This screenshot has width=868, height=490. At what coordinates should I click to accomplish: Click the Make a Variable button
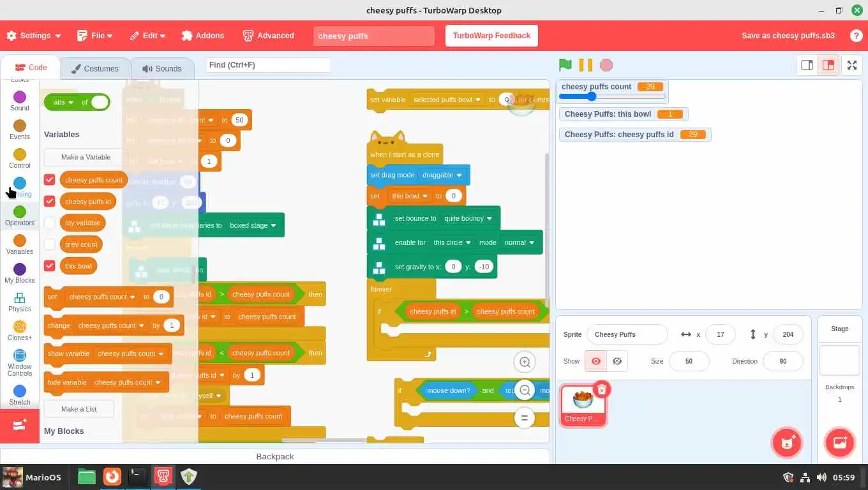click(x=86, y=157)
